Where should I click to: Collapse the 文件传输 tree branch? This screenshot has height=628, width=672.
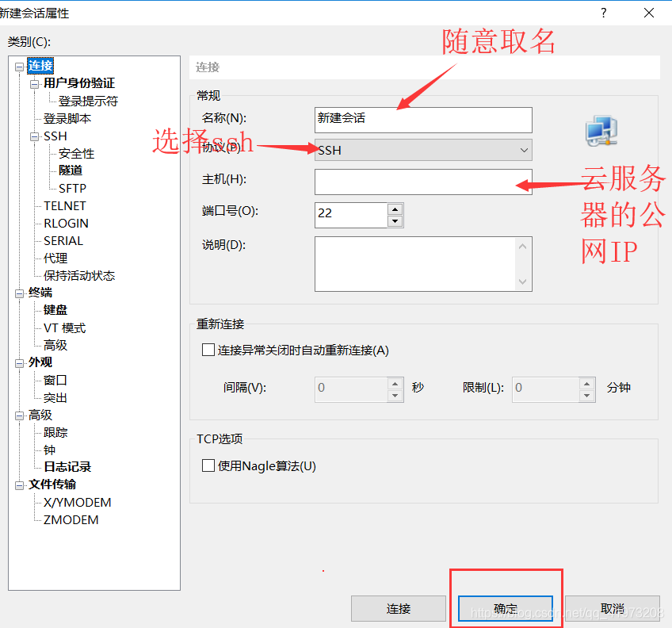tap(19, 484)
